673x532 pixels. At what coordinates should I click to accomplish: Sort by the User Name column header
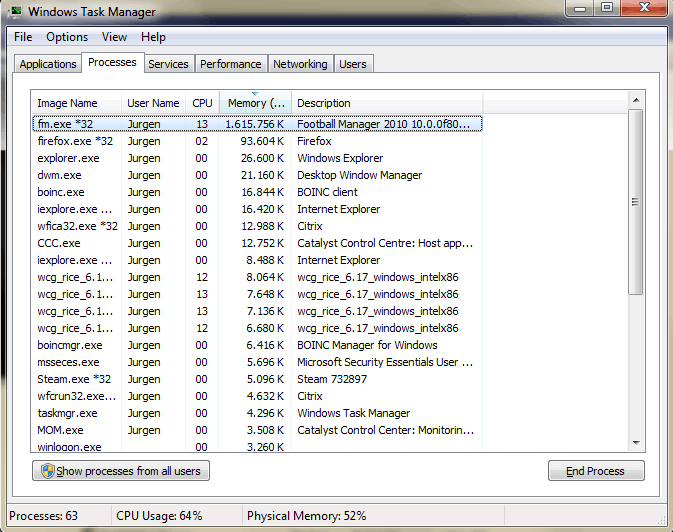(153, 103)
